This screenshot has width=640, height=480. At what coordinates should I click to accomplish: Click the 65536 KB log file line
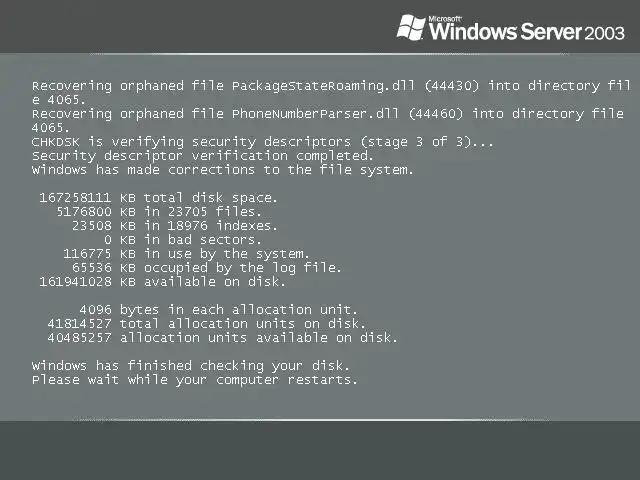(x=207, y=268)
